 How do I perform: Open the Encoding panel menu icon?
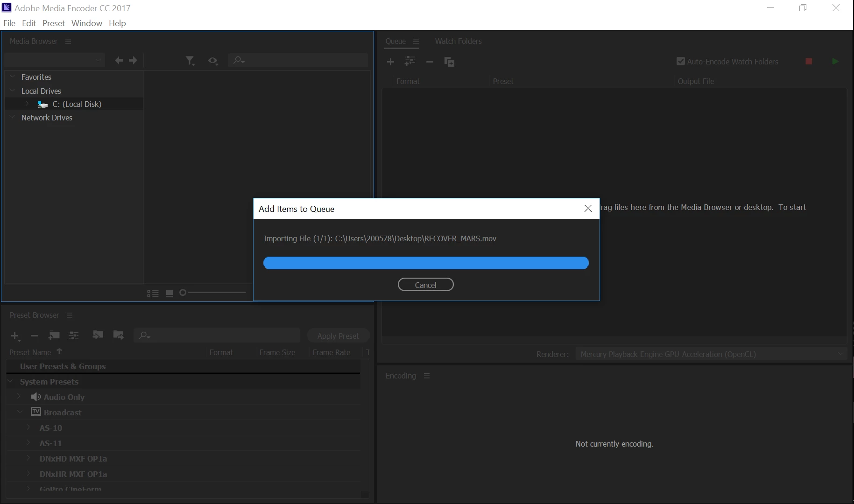coord(426,376)
